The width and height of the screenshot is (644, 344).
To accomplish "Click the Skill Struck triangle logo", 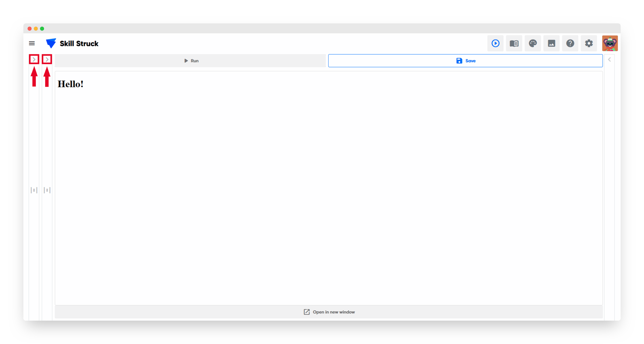I will click(x=51, y=43).
